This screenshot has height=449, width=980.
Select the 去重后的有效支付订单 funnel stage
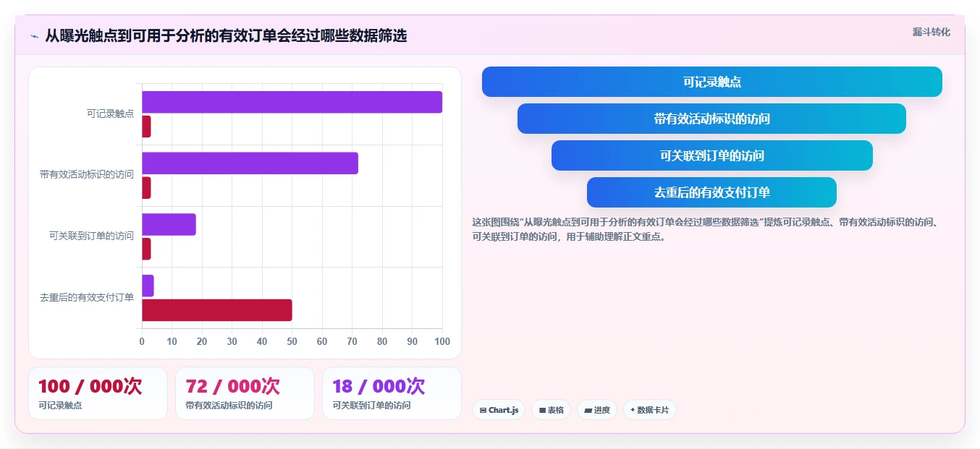tap(712, 192)
